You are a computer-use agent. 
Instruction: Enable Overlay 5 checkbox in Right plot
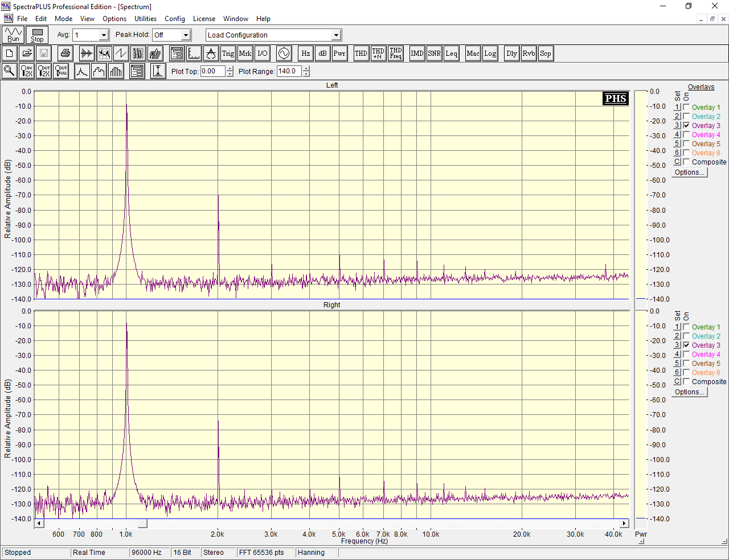click(686, 363)
